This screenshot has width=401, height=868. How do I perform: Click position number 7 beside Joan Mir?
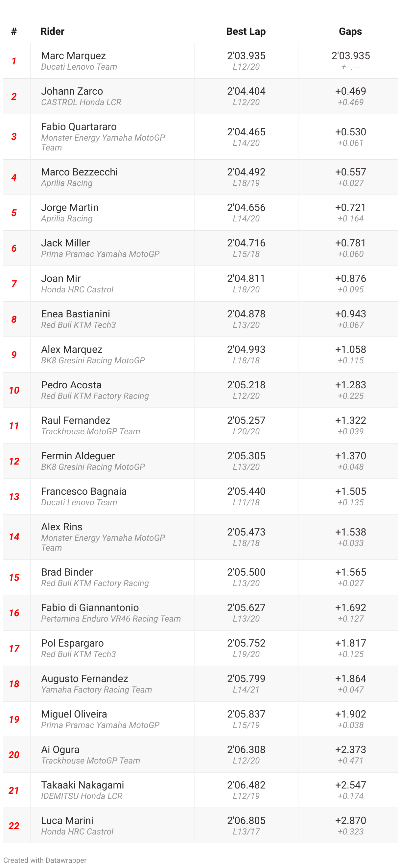point(14,284)
